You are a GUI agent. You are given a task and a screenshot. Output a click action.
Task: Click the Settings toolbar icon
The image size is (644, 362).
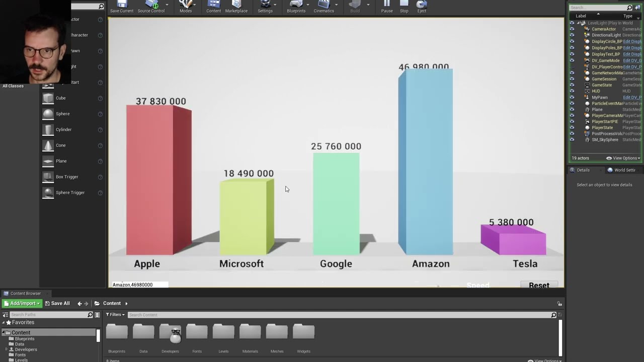click(x=265, y=7)
